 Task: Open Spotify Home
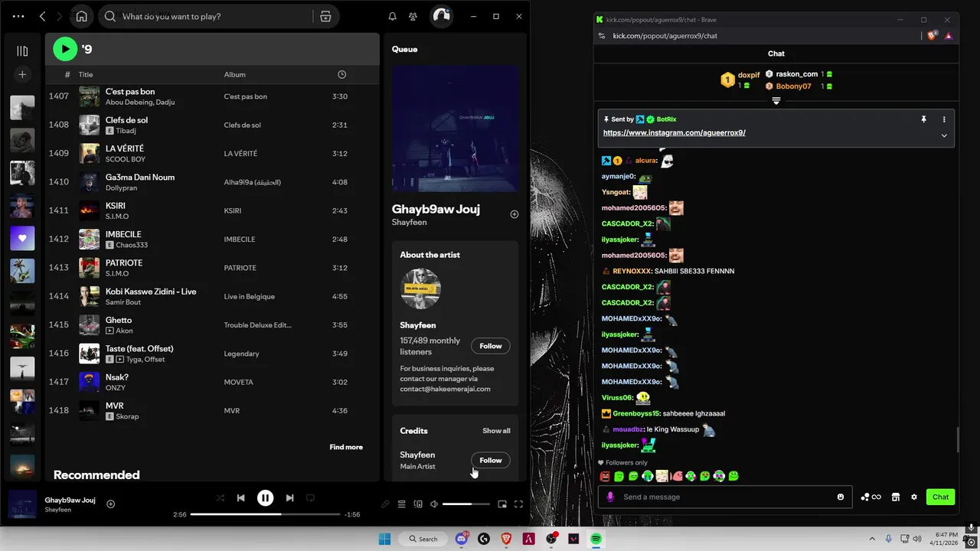point(81,16)
